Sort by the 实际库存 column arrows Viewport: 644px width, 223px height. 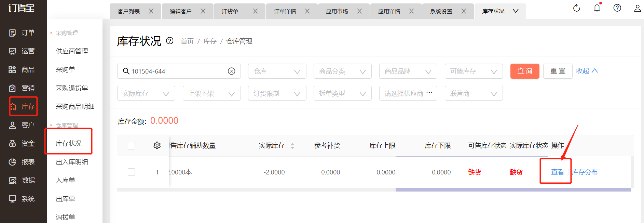[292, 146]
